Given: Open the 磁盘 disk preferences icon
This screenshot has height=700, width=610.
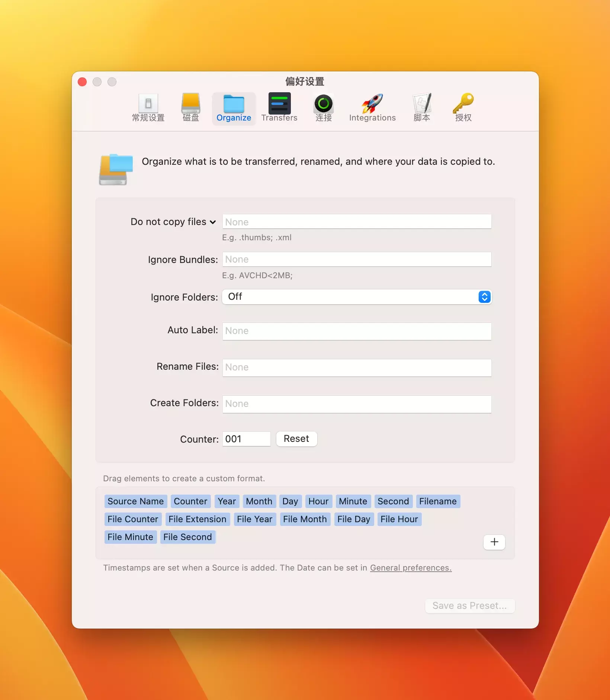Looking at the screenshot, I should click(190, 108).
